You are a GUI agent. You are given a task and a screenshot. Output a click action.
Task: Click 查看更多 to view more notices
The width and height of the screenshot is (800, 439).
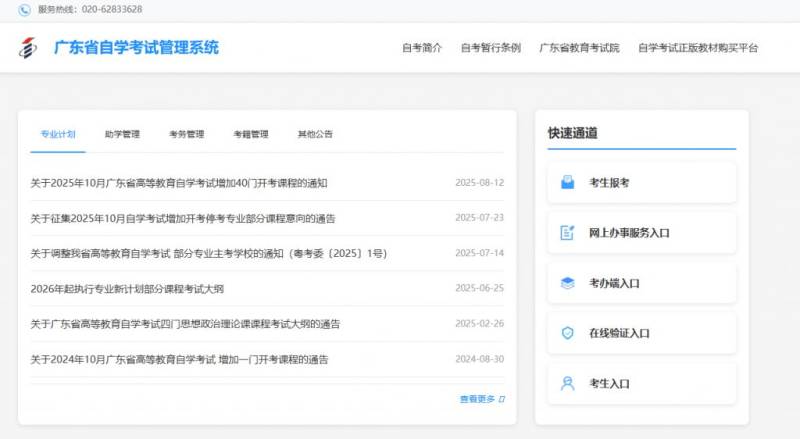click(x=477, y=399)
